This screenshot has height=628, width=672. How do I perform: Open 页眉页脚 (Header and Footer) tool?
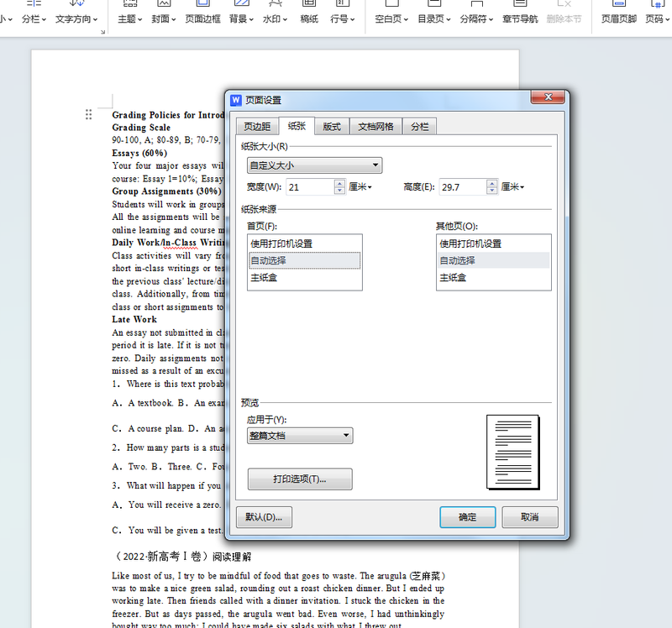618,13
